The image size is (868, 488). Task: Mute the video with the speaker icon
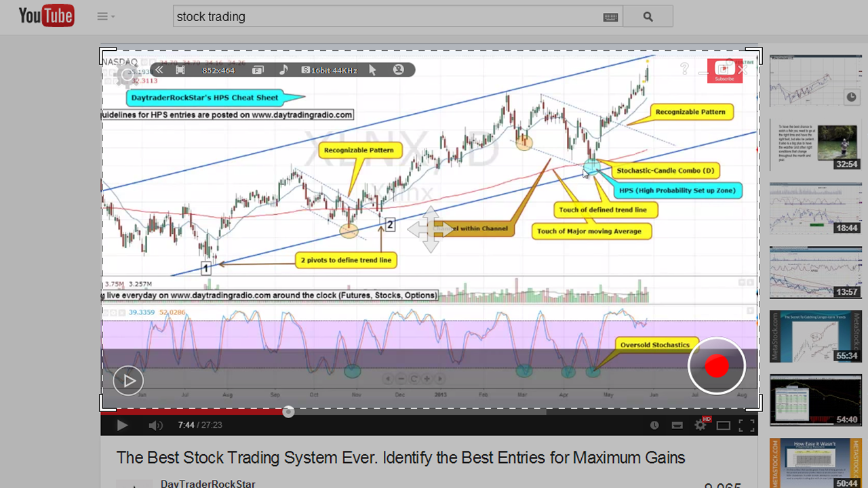[x=155, y=425]
